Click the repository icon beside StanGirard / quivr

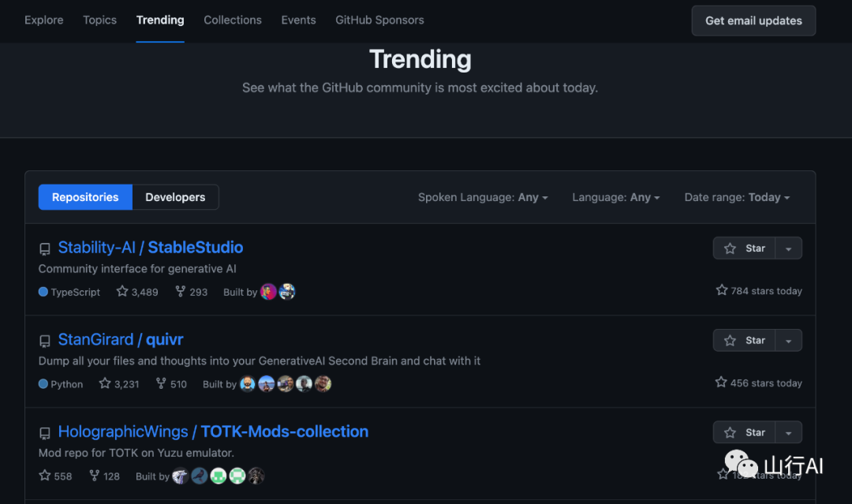pyautogui.click(x=45, y=341)
